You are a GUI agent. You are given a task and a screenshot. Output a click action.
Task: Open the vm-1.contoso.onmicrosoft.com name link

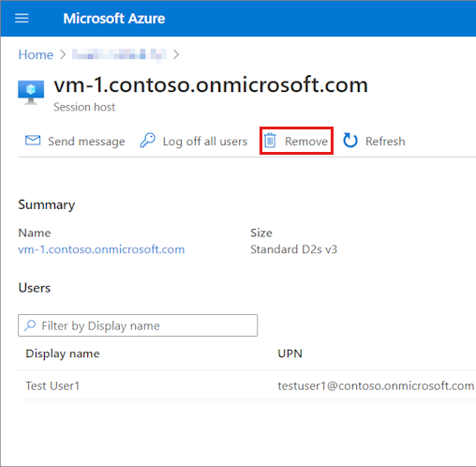coord(101,249)
